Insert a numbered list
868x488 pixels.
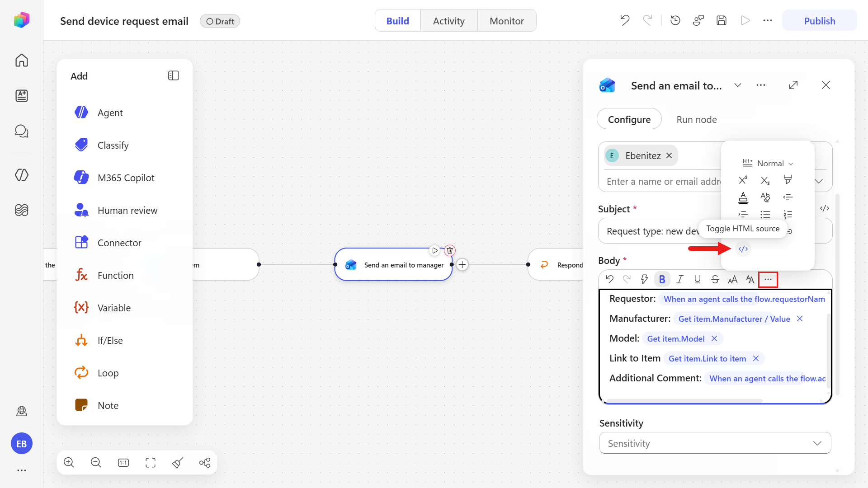click(x=788, y=215)
